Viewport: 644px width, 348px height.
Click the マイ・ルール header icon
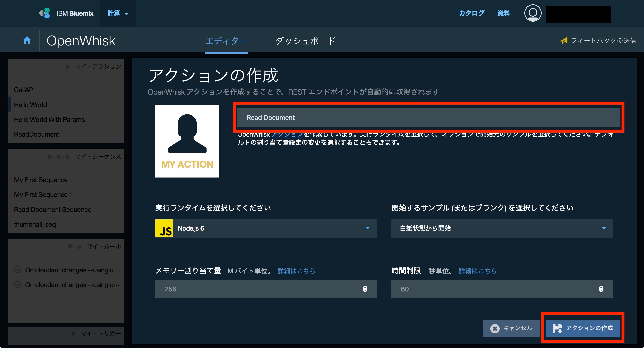click(74, 247)
